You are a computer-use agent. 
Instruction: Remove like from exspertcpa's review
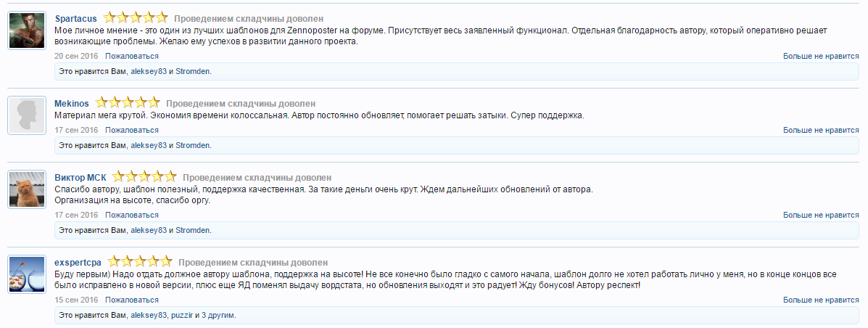[x=821, y=300]
